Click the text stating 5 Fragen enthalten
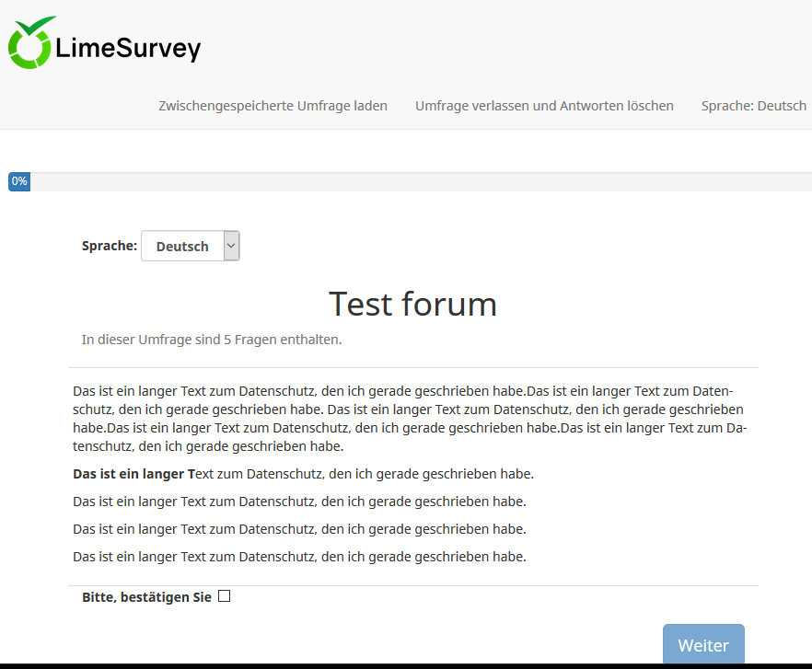 (x=212, y=340)
